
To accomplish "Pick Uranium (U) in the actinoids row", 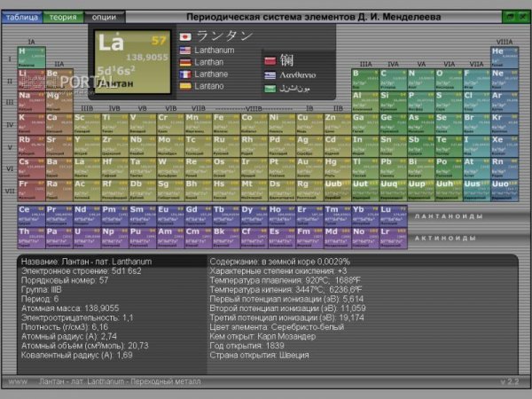I will pos(87,239).
